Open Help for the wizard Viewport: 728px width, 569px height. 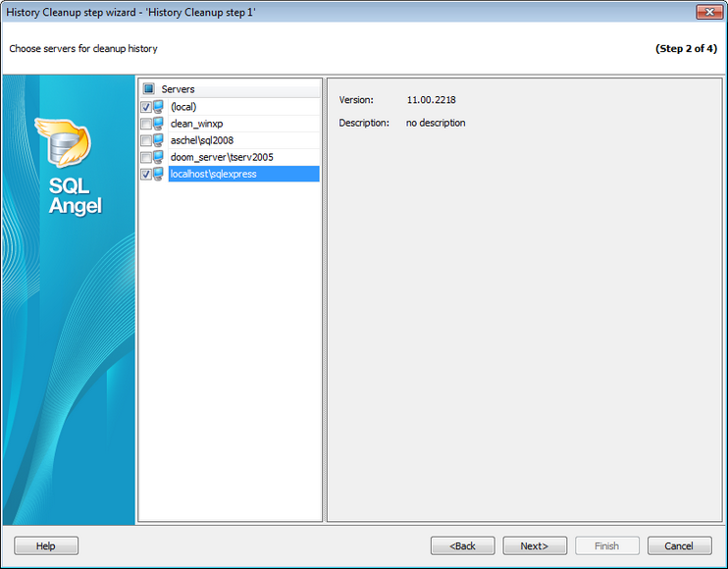click(46, 545)
